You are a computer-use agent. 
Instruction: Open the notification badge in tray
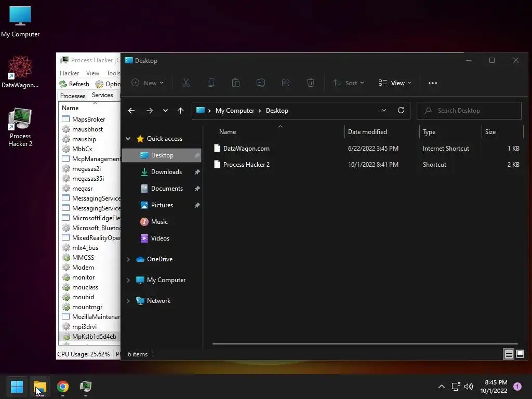pos(517,387)
